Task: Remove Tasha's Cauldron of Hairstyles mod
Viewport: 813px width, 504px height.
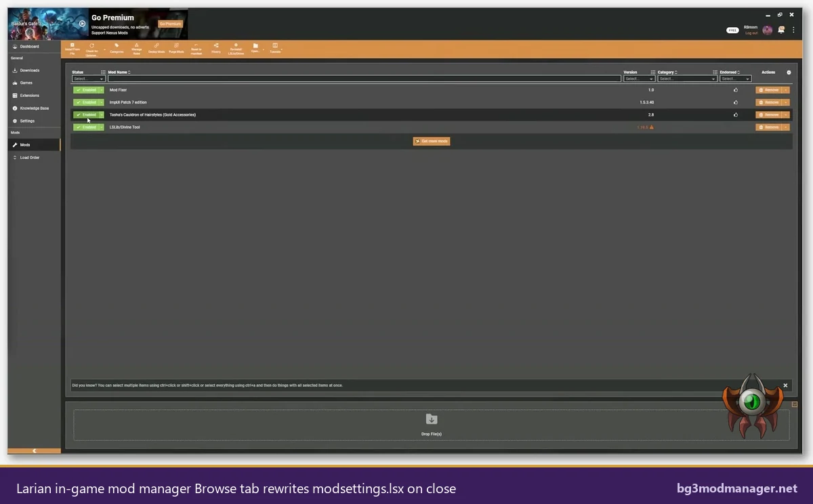Action: (x=769, y=114)
